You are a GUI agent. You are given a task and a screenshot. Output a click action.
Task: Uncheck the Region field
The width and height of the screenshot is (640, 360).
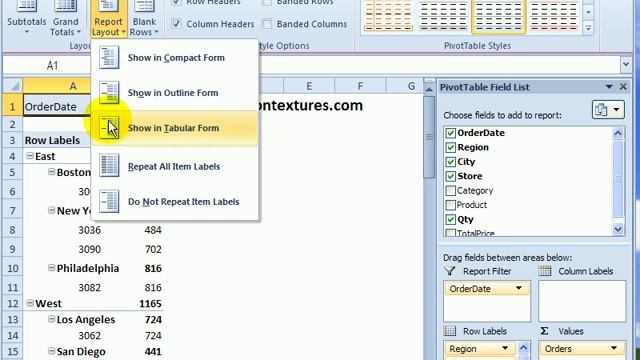(x=451, y=147)
